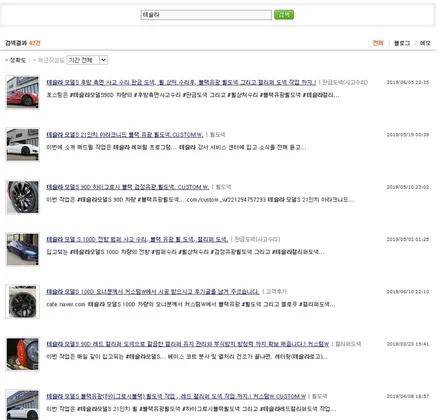
Task: Open the wheel thumbnail dated 2019/06/10
Action: coord(22,301)
